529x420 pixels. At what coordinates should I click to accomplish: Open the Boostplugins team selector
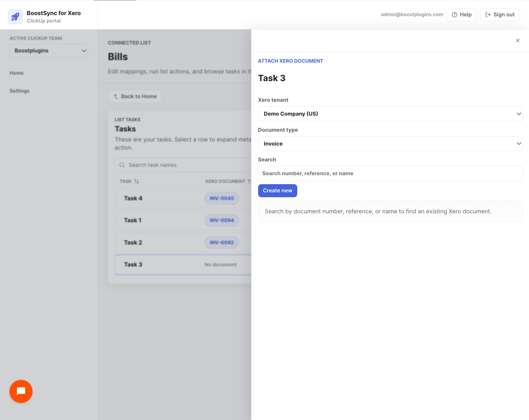(49, 51)
